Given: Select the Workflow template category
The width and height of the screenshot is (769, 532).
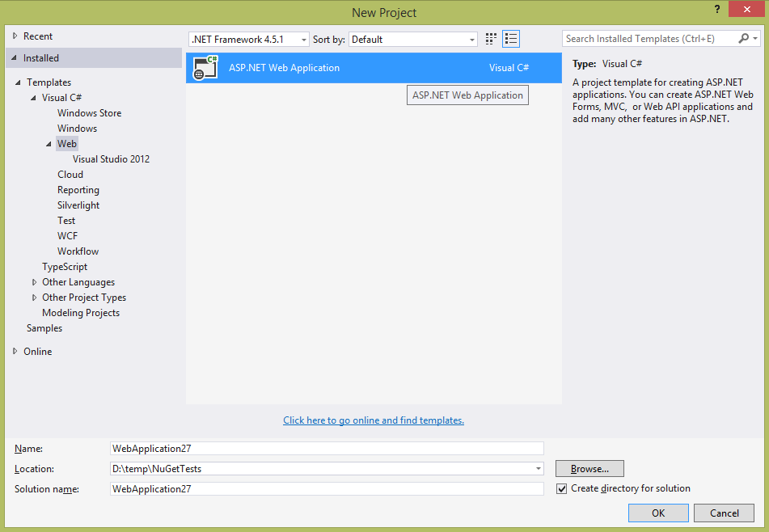Looking at the screenshot, I should coord(78,251).
